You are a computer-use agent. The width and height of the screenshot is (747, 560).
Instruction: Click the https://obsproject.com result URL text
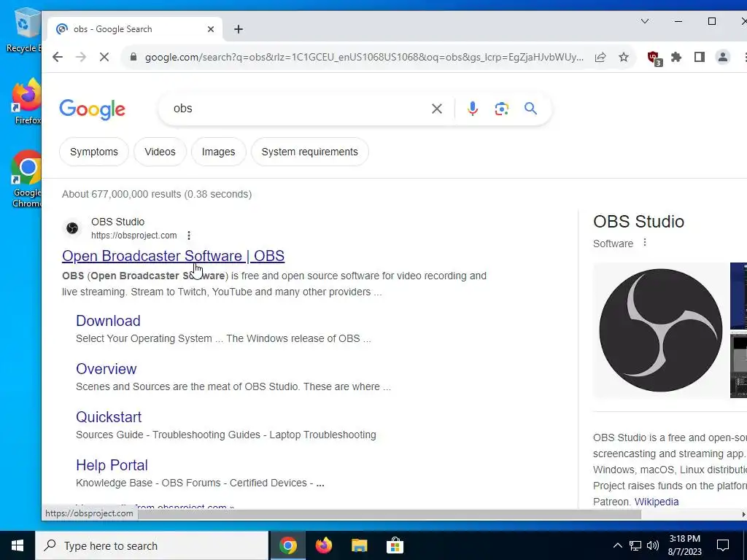134,236
